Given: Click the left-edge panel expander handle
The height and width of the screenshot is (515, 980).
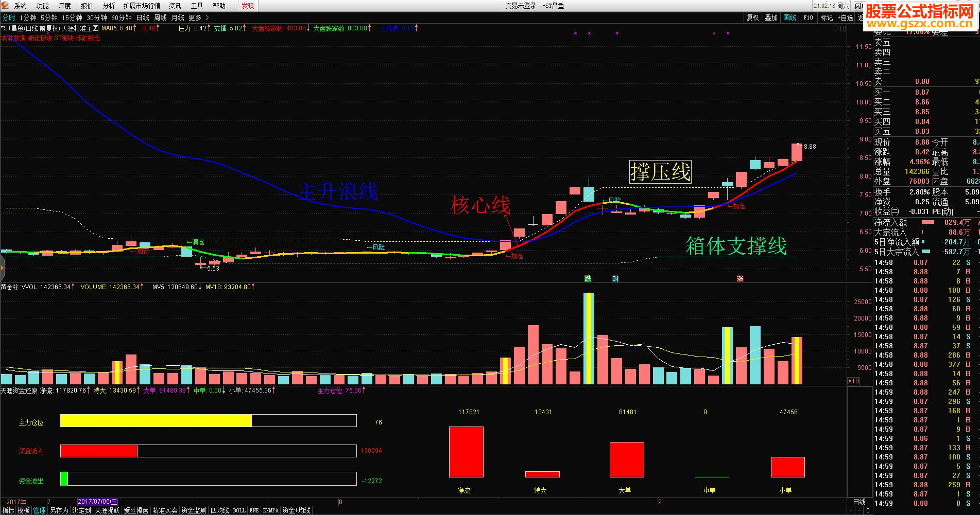Looking at the screenshot, I should point(2,268).
